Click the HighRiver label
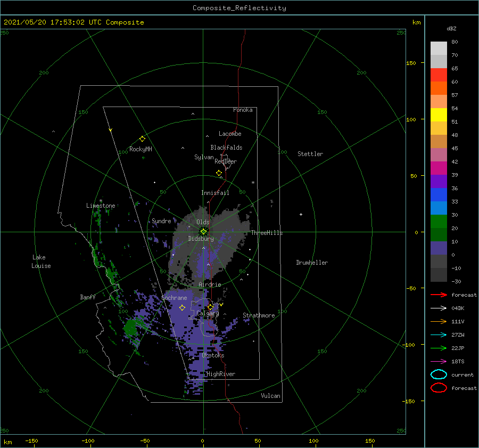 (x=221, y=374)
